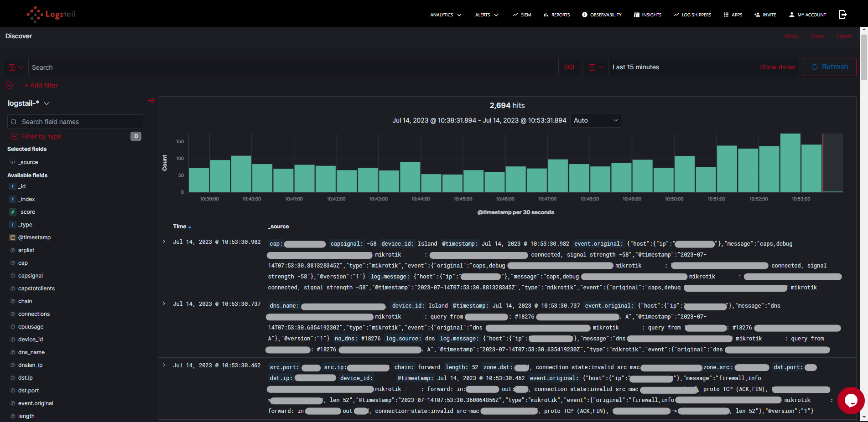Click + Add filter link
Screen dimensions: 868x422
click(x=41, y=85)
